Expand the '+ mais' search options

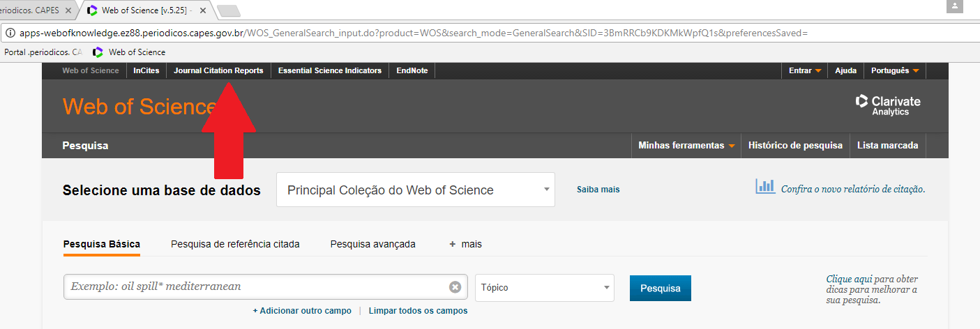coord(465,244)
